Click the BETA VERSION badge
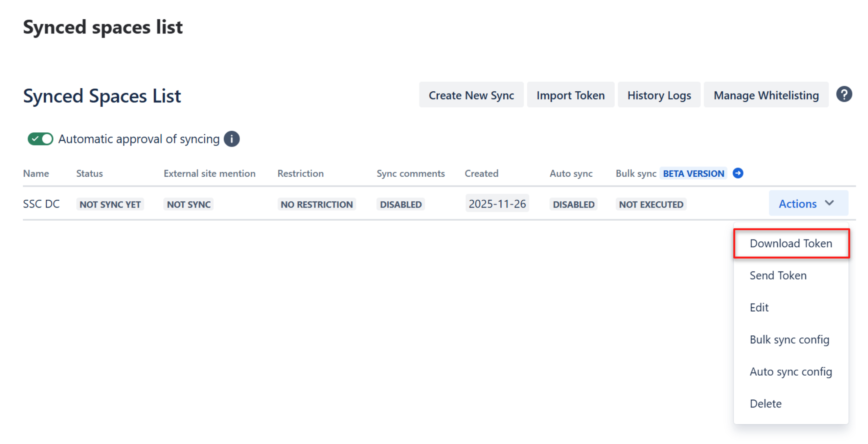The image size is (868, 444). [693, 174]
